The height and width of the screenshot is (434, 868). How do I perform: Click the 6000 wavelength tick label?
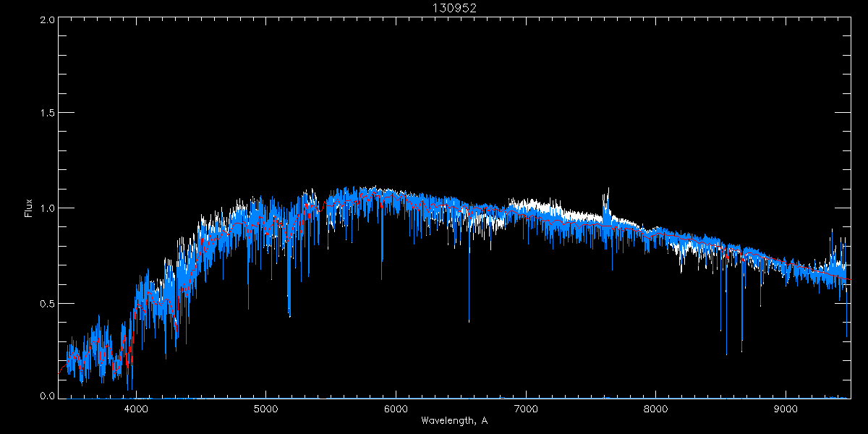click(396, 409)
